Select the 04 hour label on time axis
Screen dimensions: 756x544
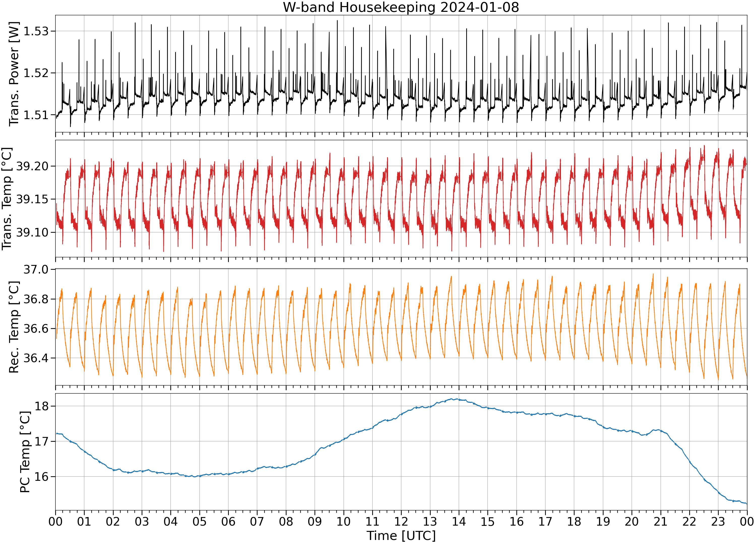[171, 521]
